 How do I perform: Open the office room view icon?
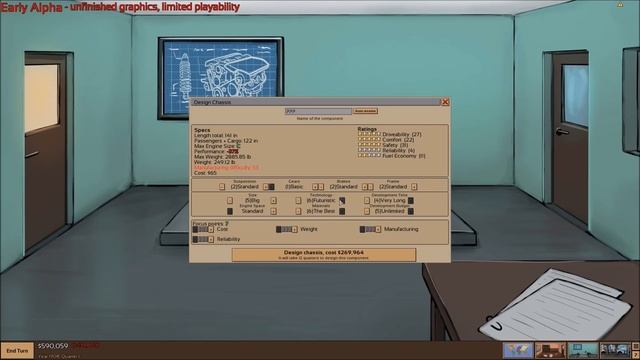(x=550, y=350)
